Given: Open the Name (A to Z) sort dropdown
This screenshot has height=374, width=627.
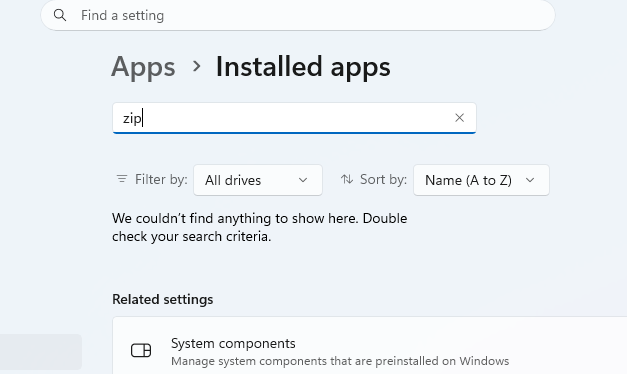Looking at the screenshot, I should (x=481, y=180).
